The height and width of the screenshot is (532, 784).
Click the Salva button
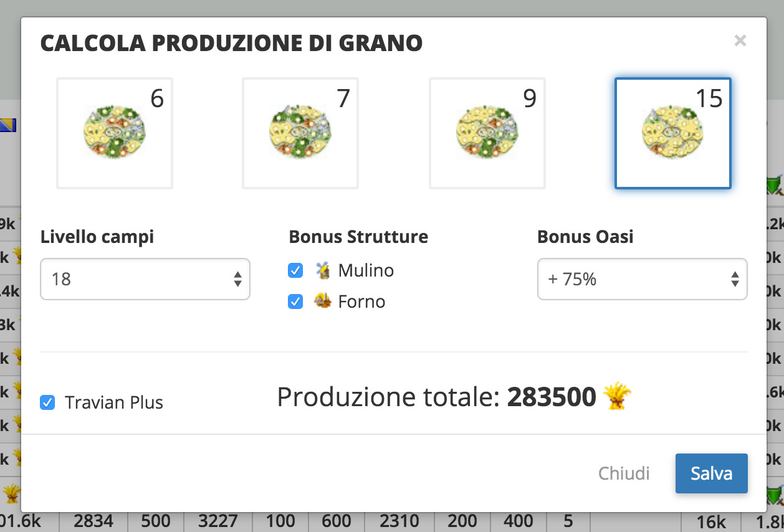coord(711,473)
